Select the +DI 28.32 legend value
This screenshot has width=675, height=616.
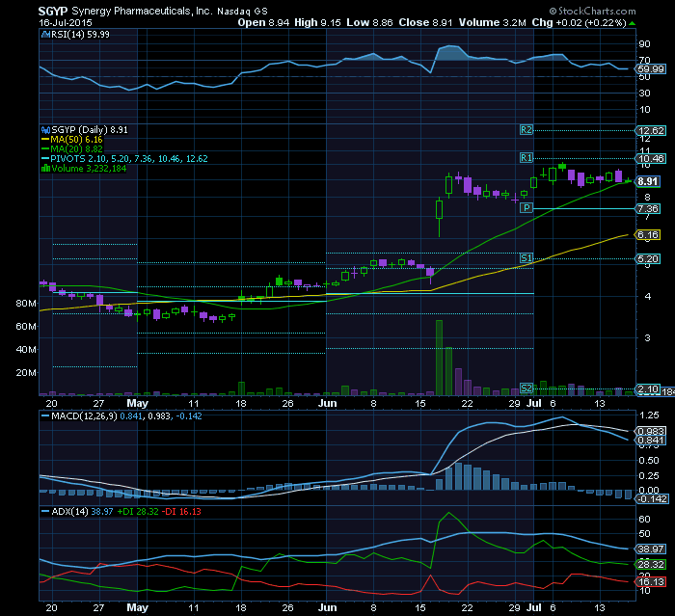pos(138,512)
